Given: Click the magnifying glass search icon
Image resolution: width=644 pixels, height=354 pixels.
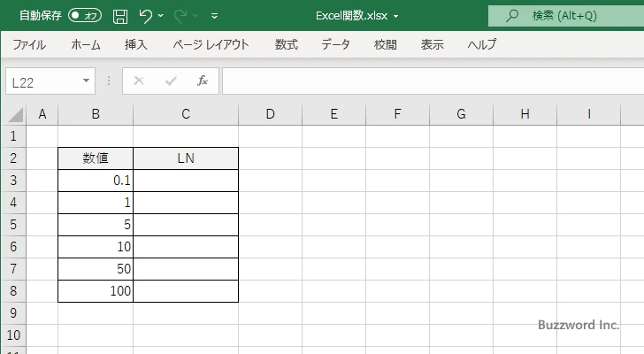Looking at the screenshot, I should click(x=511, y=16).
